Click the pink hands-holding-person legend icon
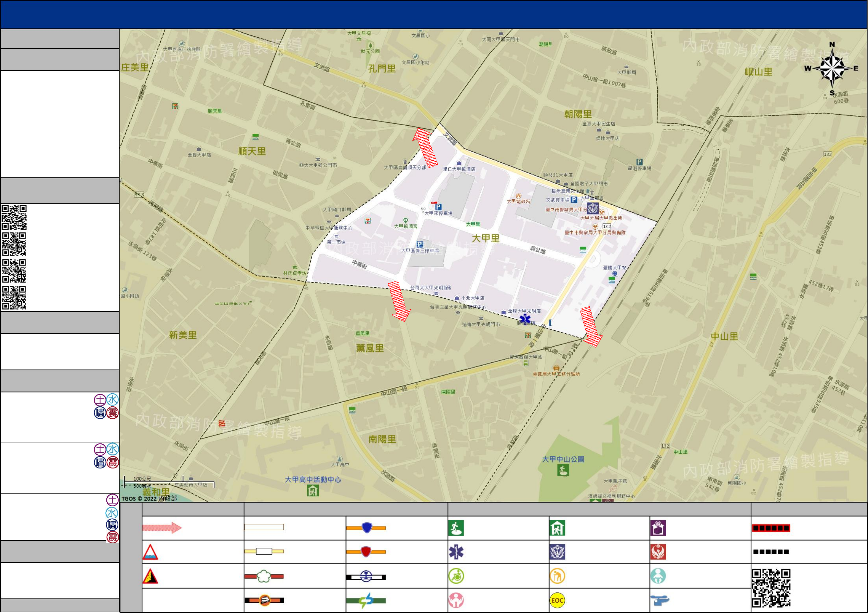 coord(456,601)
